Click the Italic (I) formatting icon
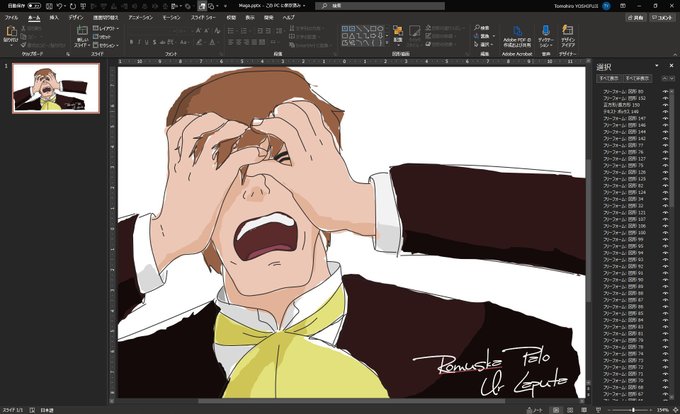Viewport: 680px width, 414px height. (x=139, y=42)
